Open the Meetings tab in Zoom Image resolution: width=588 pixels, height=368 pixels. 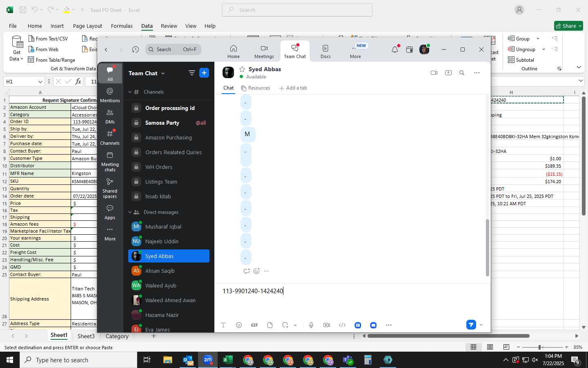coord(264,52)
